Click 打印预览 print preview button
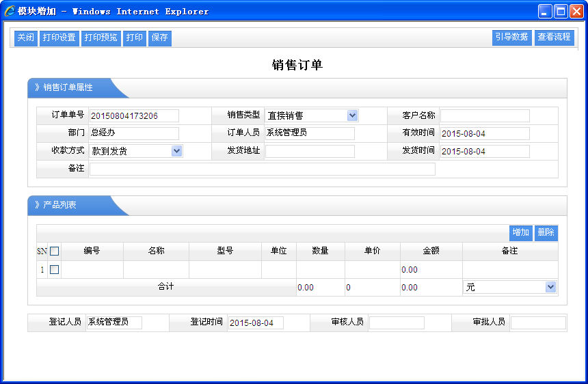 [x=101, y=38]
